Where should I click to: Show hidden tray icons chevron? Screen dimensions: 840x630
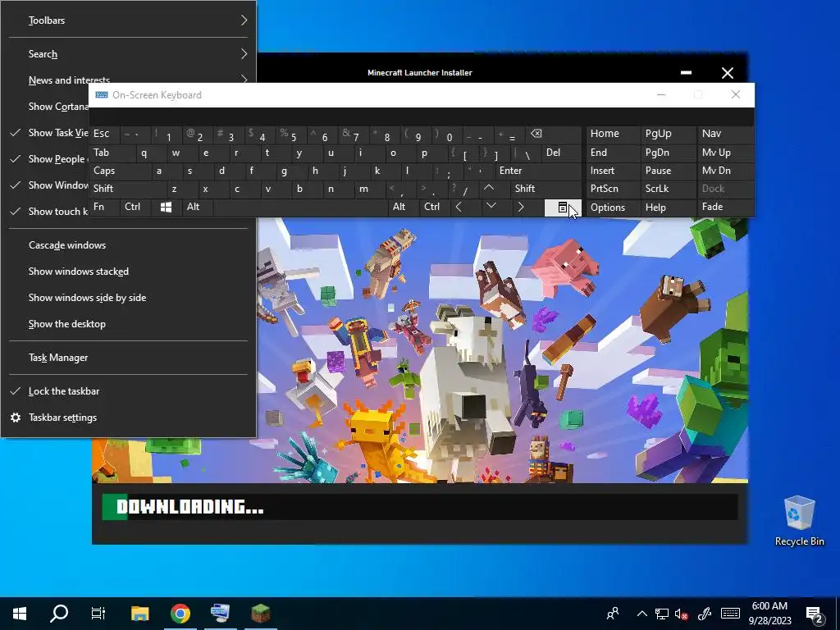[x=641, y=614]
